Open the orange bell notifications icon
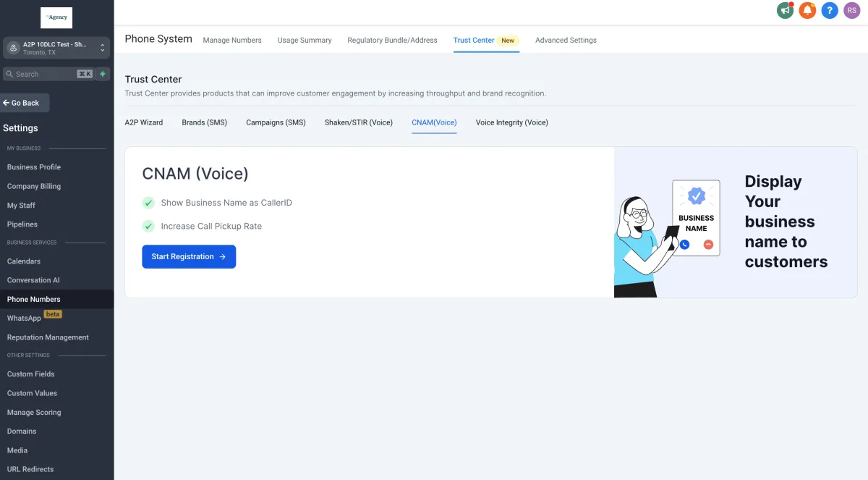Screen dimensions: 868x480 [x=807, y=10]
